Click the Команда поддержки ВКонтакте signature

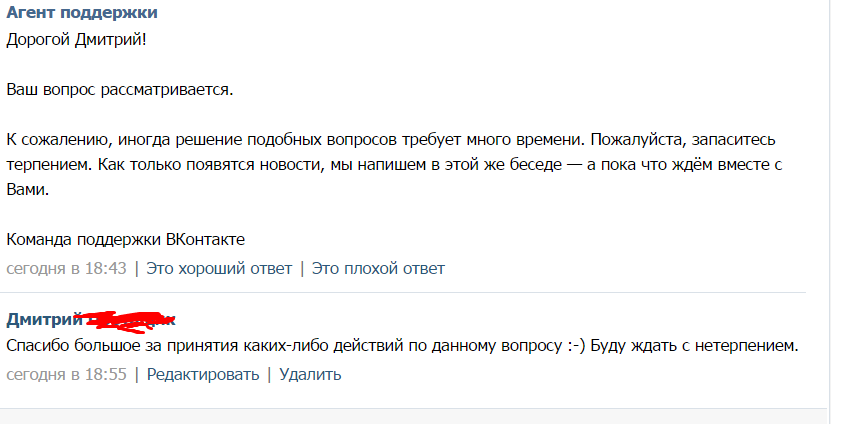pos(125,240)
